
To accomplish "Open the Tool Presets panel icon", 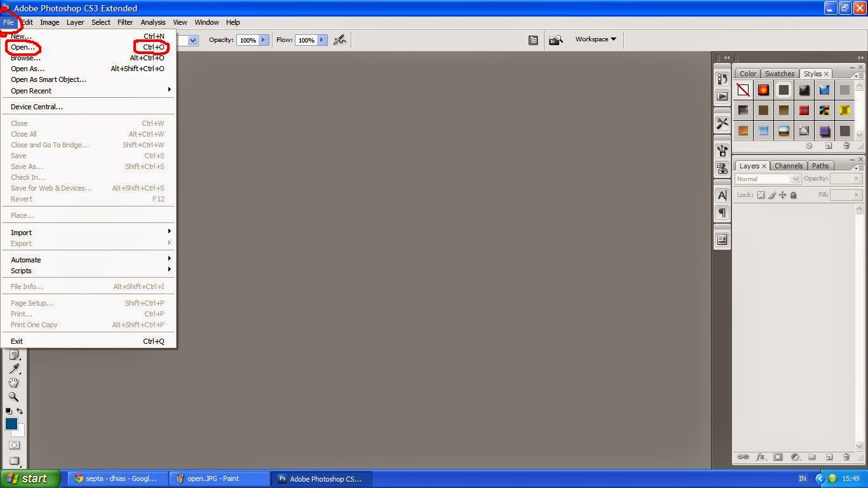I will coord(722,123).
